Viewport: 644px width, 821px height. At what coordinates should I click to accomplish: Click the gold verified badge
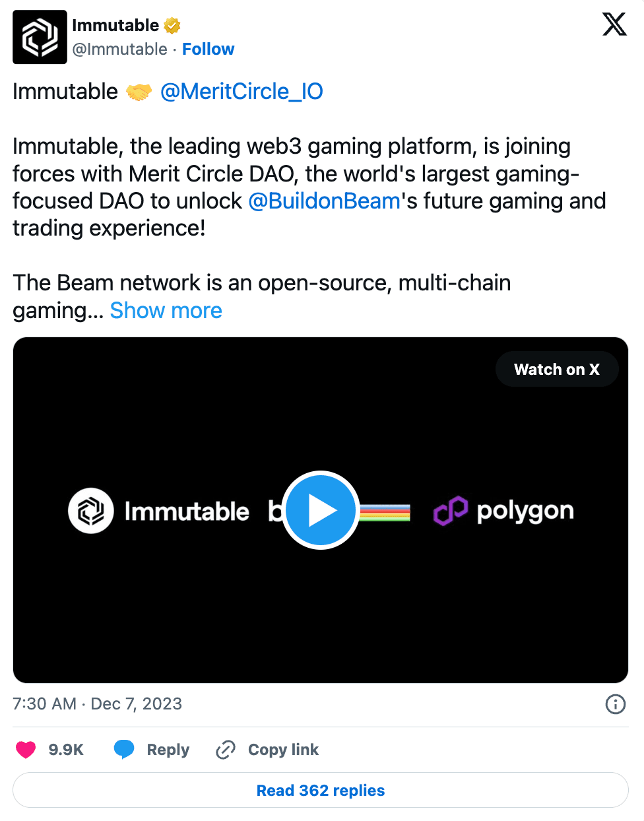click(x=172, y=26)
